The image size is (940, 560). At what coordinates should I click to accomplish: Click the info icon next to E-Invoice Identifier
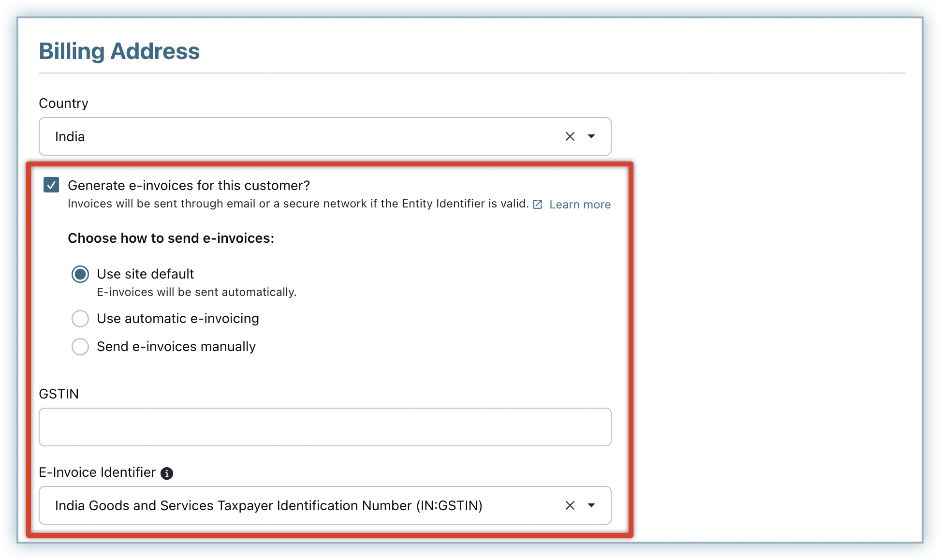pyautogui.click(x=167, y=473)
